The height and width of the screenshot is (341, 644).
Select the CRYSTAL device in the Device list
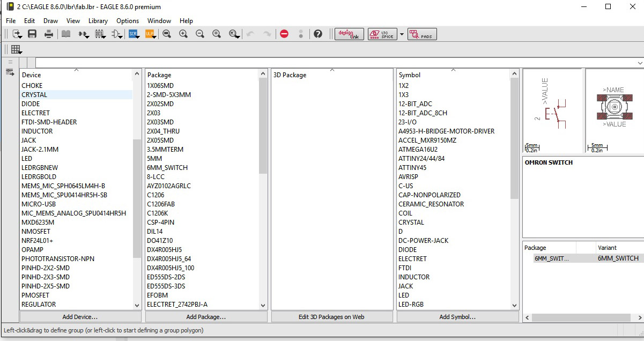tap(76, 94)
